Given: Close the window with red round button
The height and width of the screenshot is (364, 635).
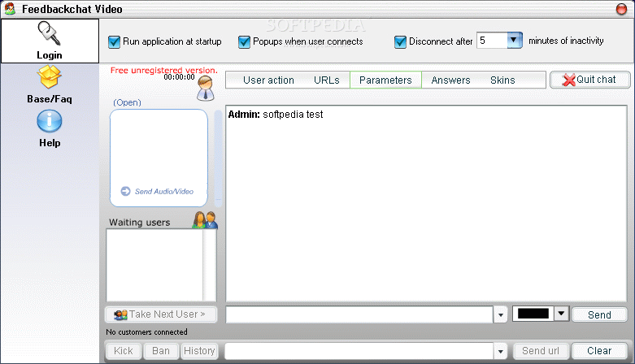Looking at the screenshot, I should click(621, 9).
